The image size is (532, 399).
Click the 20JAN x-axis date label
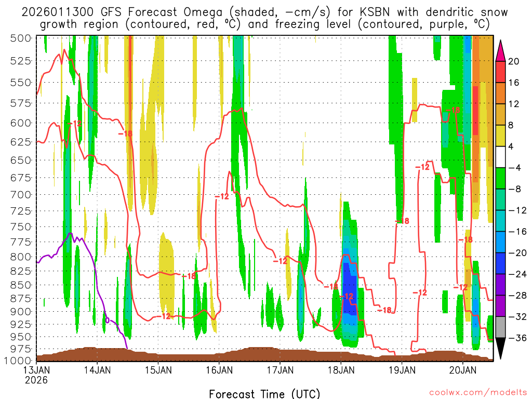coord(463,370)
